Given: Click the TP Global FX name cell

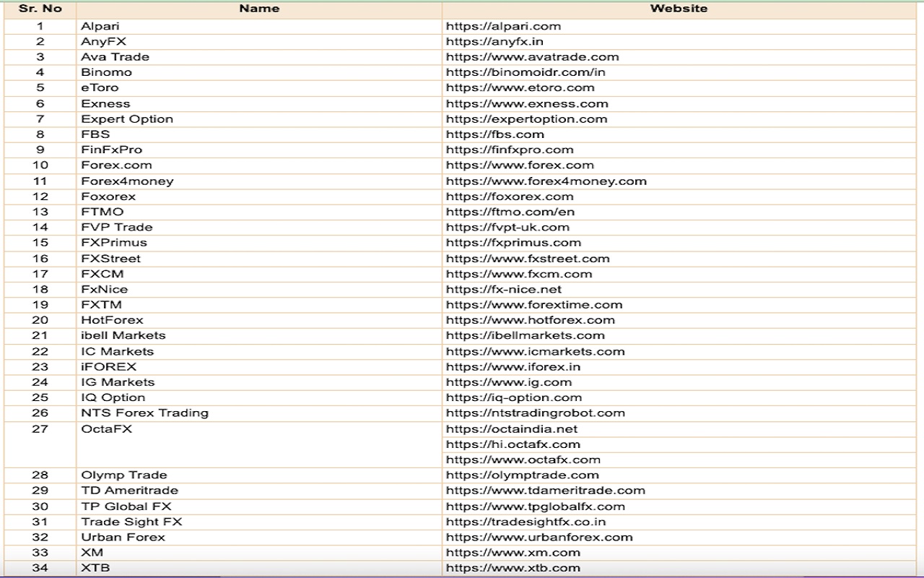Looking at the screenshot, I should 259,506.
